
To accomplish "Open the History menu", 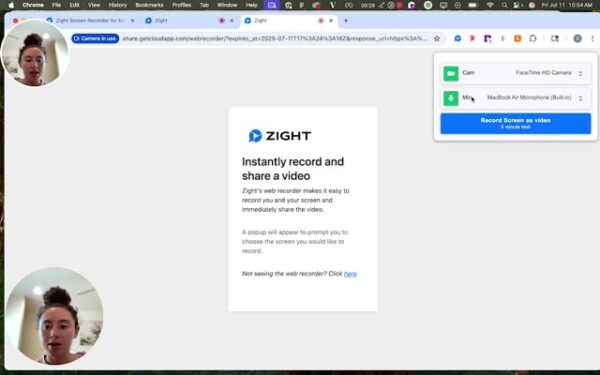I will coord(117,5).
